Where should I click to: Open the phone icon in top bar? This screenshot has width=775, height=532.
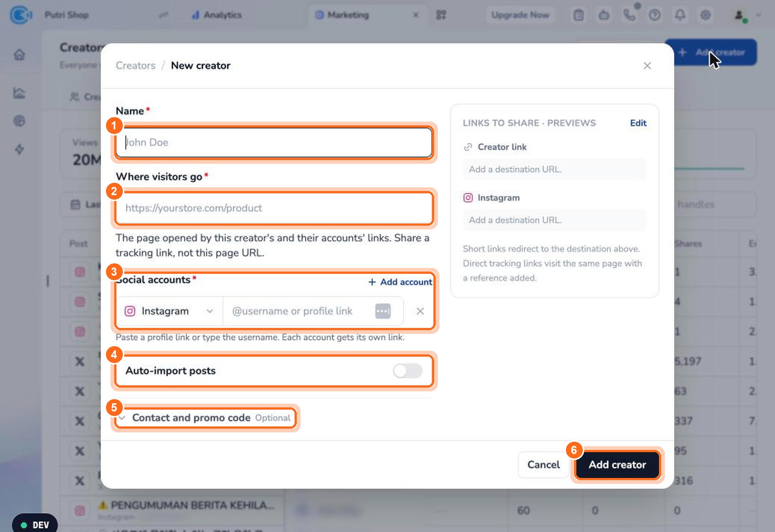point(629,15)
